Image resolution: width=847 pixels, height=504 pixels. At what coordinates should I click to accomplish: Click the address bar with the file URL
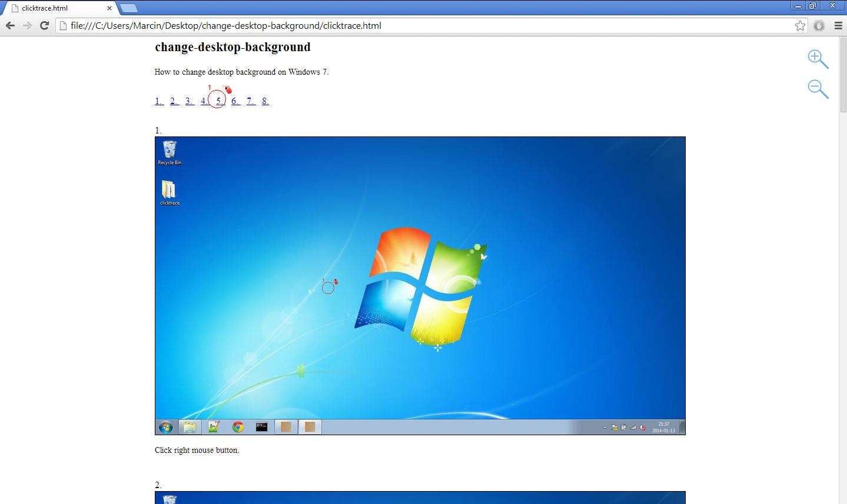(431, 25)
